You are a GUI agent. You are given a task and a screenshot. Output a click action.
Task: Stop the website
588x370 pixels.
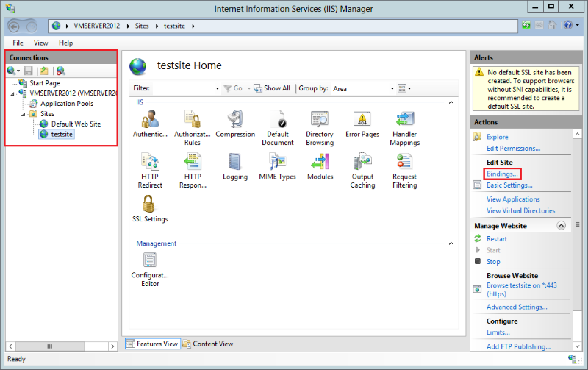493,262
